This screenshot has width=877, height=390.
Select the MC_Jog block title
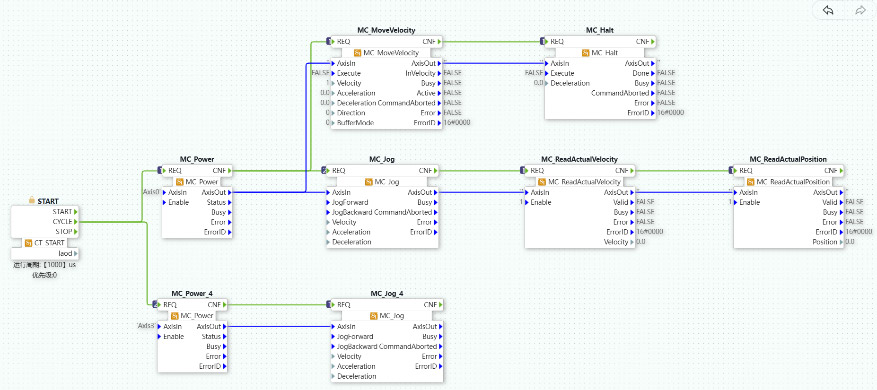tap(382, 159)
